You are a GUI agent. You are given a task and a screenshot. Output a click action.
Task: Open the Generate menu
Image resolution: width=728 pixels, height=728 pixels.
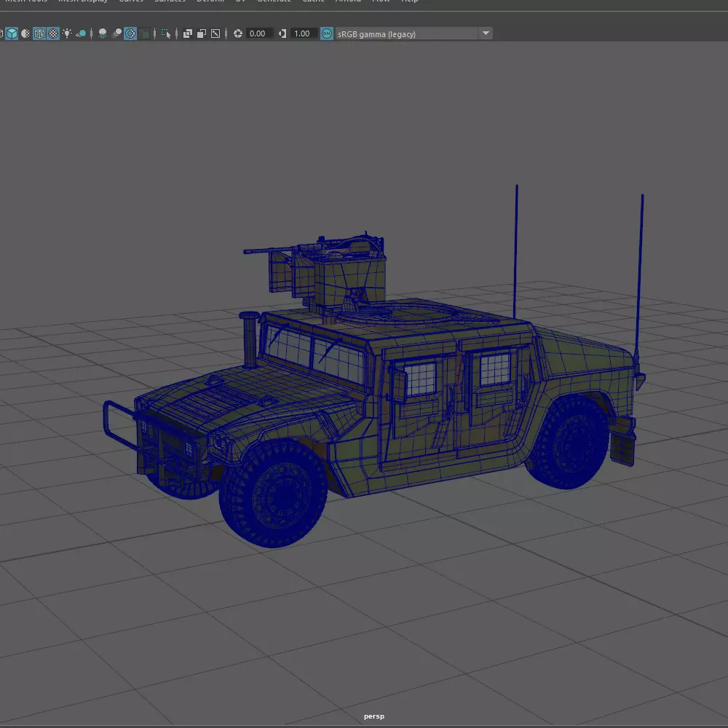(x=274, y=1)
